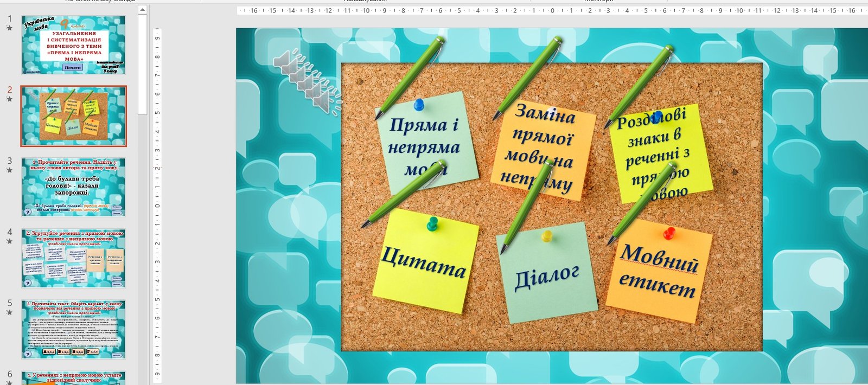Click the animation star icon beside slide 4

pos(9,241)
